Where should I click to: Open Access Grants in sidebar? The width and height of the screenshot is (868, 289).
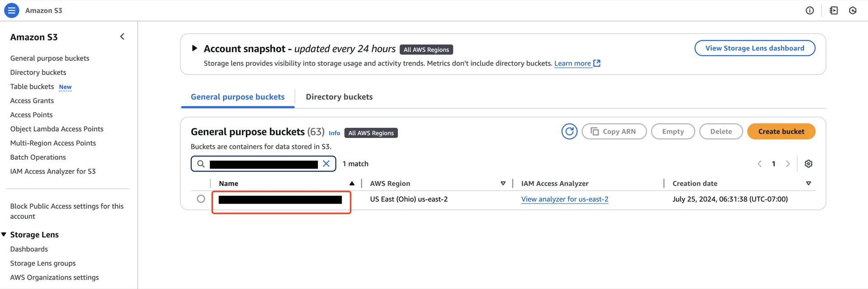tap(32, 101)
